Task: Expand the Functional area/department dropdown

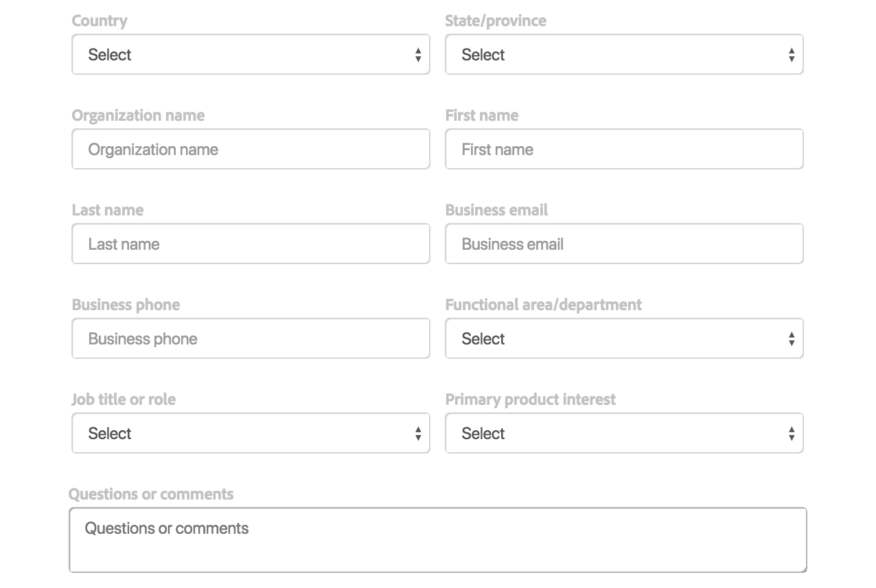Action: (624, 339)
